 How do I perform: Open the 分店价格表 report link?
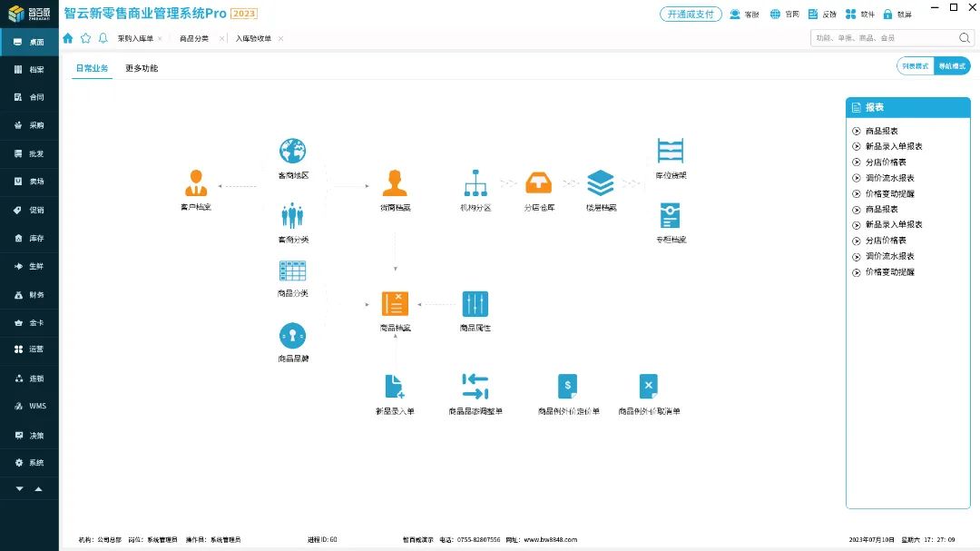885,162
